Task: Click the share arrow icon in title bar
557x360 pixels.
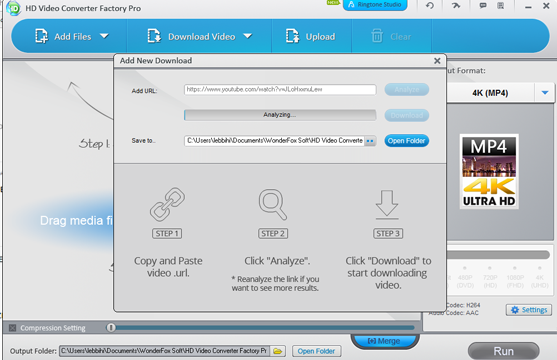Action: tap(456, 5)
